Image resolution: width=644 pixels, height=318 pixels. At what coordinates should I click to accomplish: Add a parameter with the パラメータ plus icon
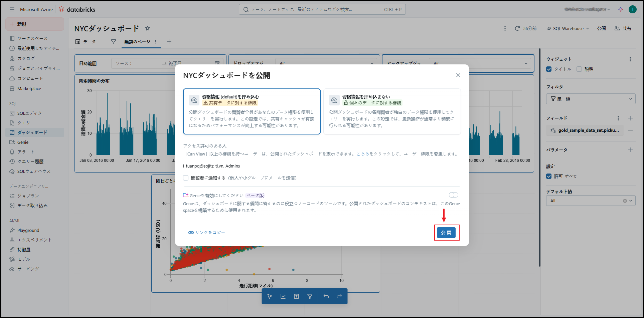click(630, 150)
